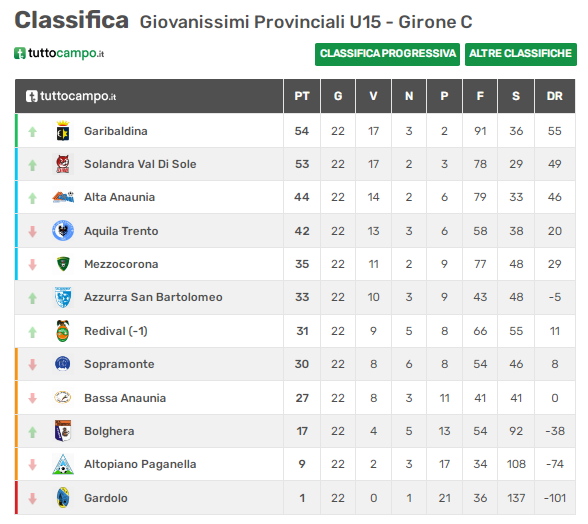Click the Solandra Val Di Sole red logo
This screenshot has width=588, height=524.
63,164
